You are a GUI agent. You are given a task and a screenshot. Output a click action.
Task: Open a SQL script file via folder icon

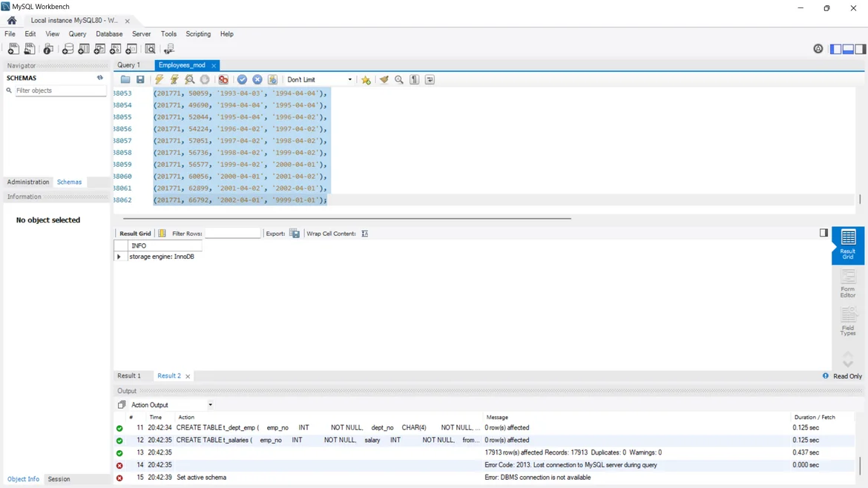pos(125,79)
